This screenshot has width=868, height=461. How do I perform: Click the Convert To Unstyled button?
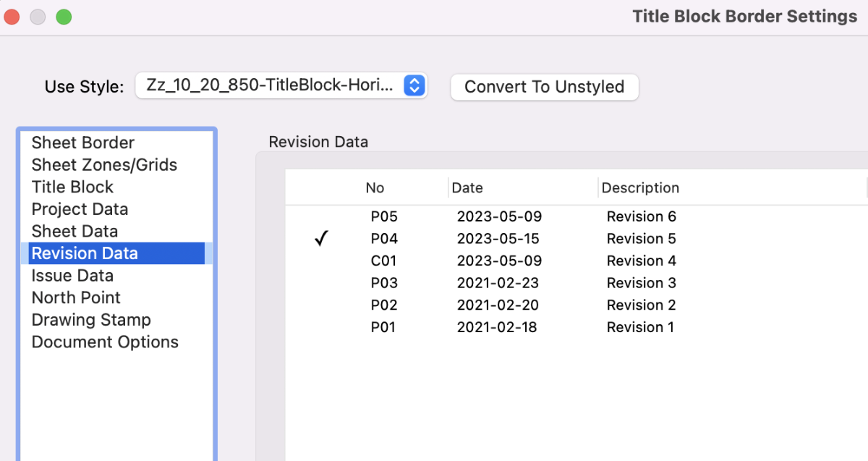(544, 86)
